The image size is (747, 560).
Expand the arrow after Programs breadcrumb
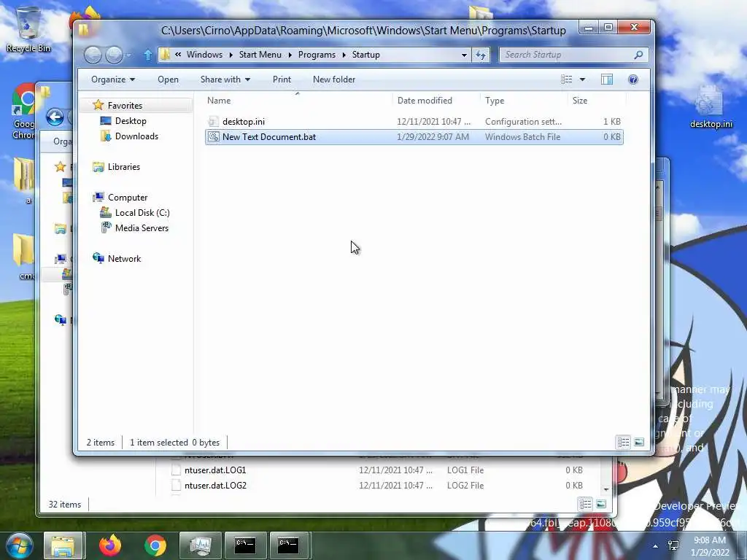tap(344, 55)
